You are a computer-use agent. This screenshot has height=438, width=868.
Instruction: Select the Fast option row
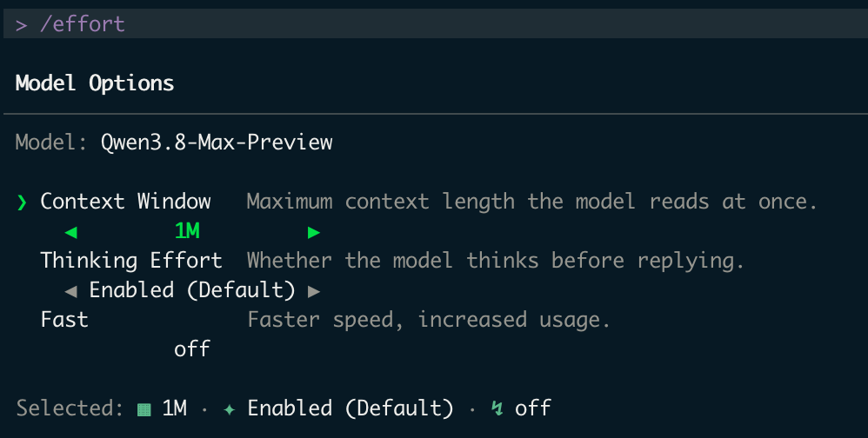325,320
